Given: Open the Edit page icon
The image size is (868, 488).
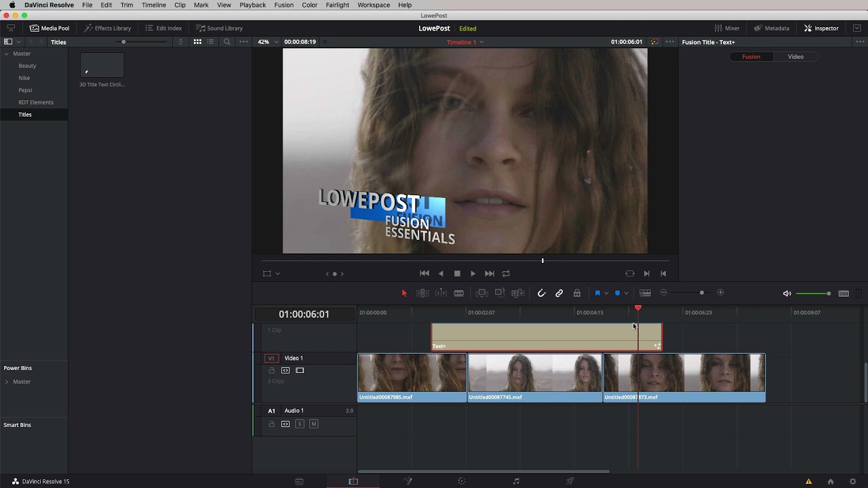Looking at the screenshot, I should [353, 481].
